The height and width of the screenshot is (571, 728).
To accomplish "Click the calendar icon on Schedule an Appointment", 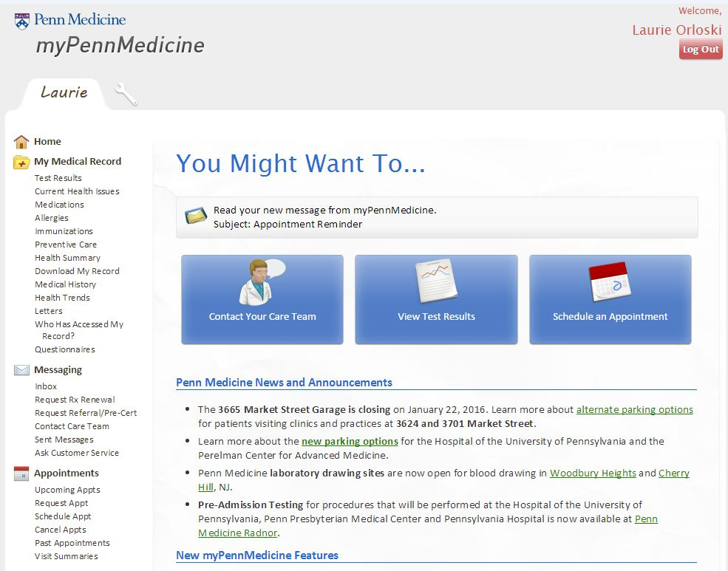I will (x=610, y=282).
